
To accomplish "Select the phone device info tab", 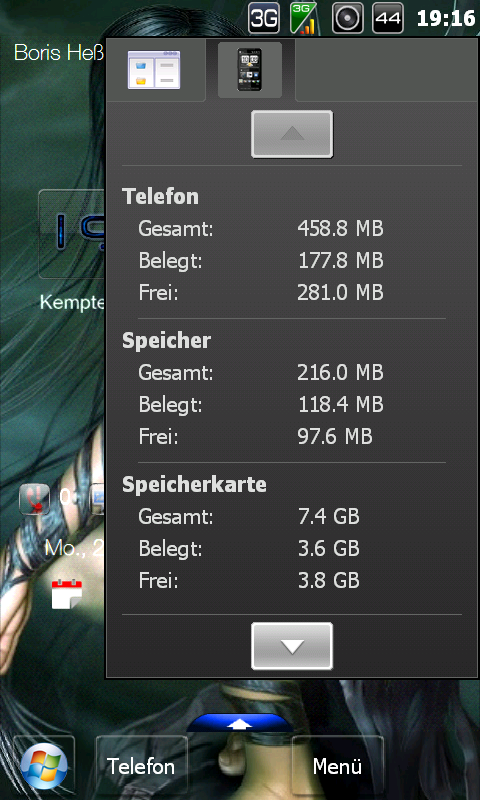I will click(x=250, y=70).
